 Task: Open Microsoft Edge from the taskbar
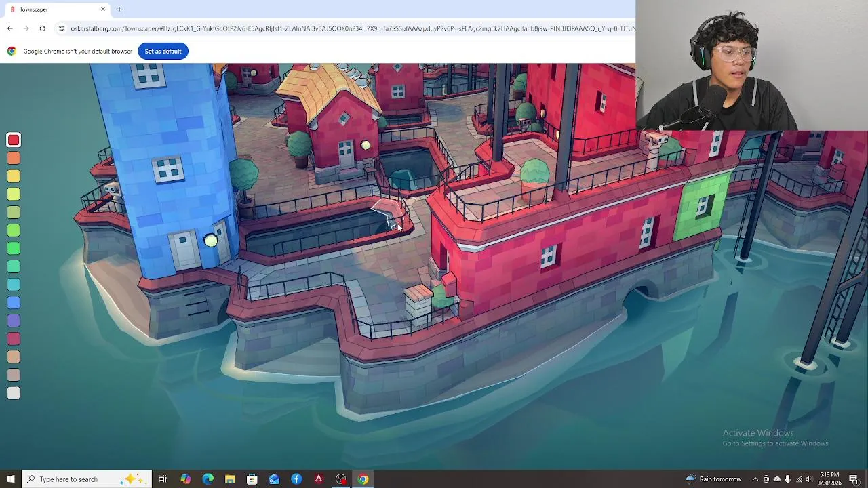pos(208,479)
